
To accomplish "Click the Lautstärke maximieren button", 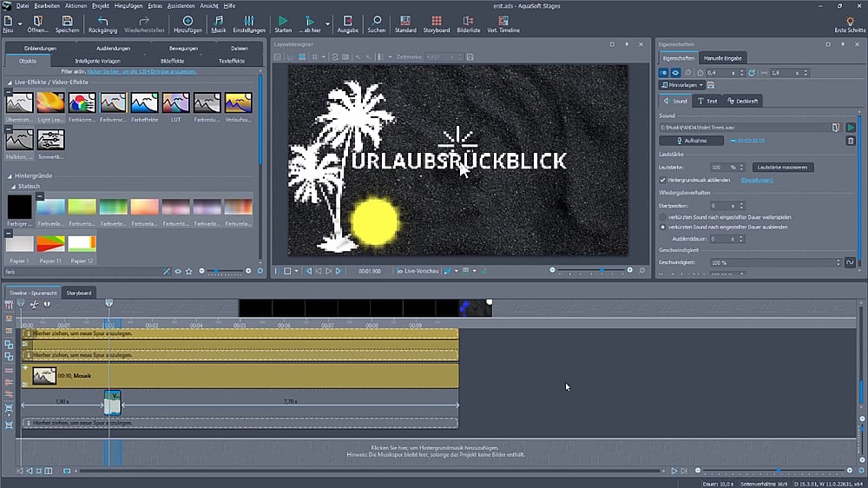I will pyautogui.click(x=782, y=167).
